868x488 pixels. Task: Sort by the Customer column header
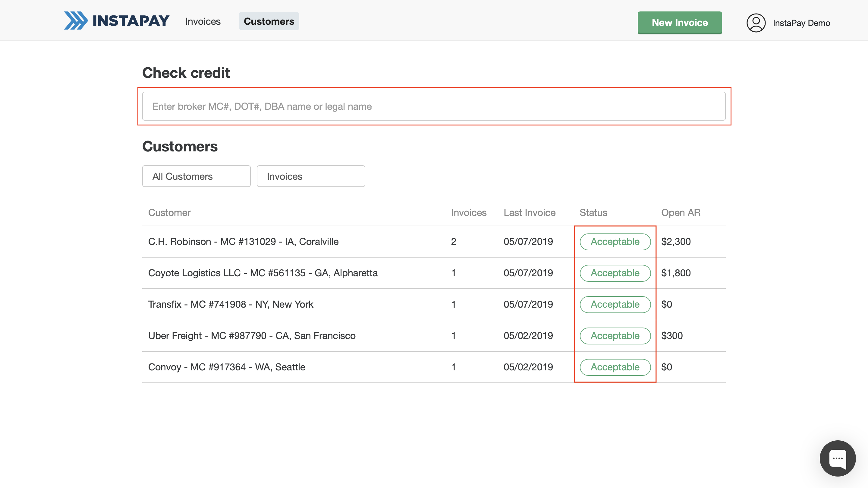pyautogui.click(x=169, y=212)
